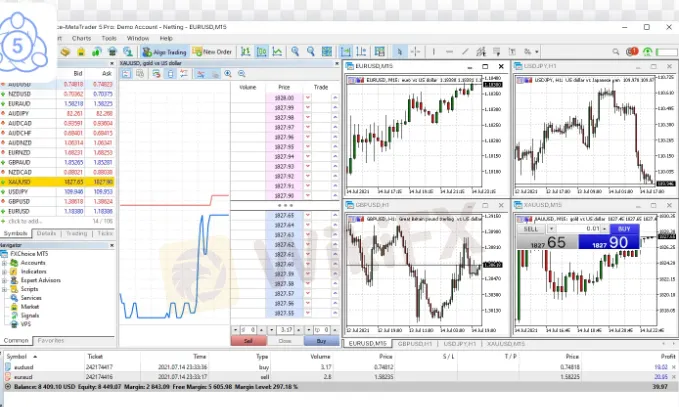Activate the crosshair cursor mode
679x407 pixels.
coord(415,52)
